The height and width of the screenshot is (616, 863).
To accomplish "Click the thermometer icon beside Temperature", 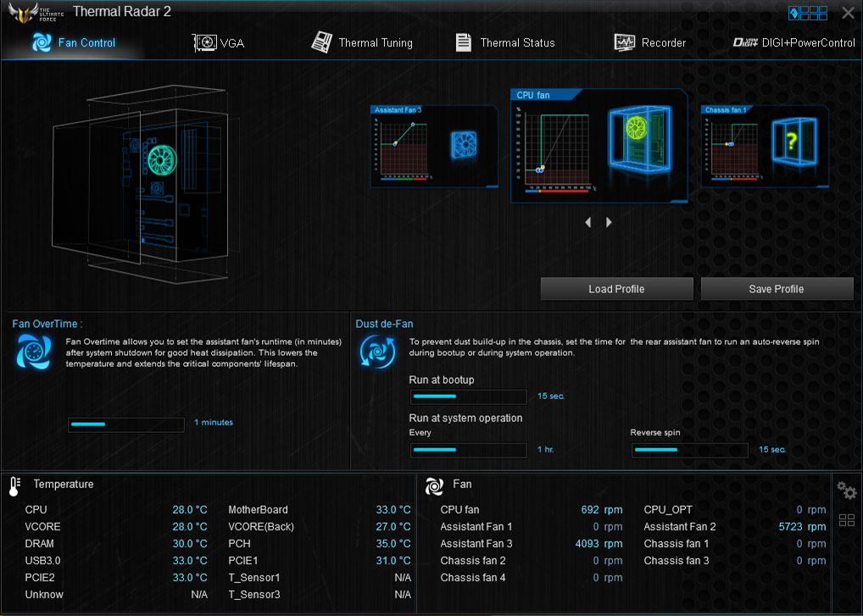I will pyautogui.click(x=14, y=486).
